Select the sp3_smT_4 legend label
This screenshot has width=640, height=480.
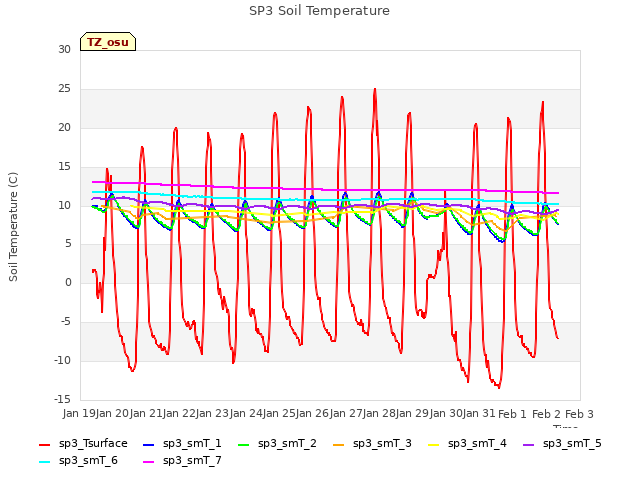pos(477,444)
